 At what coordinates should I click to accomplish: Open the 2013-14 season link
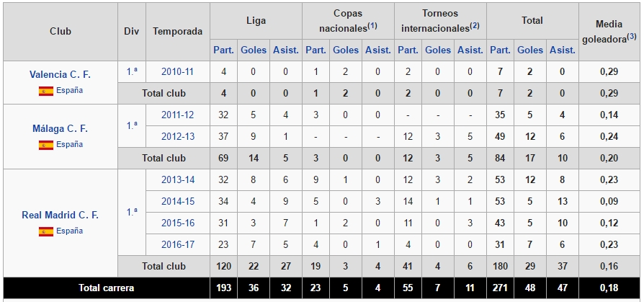click(177, 180)
